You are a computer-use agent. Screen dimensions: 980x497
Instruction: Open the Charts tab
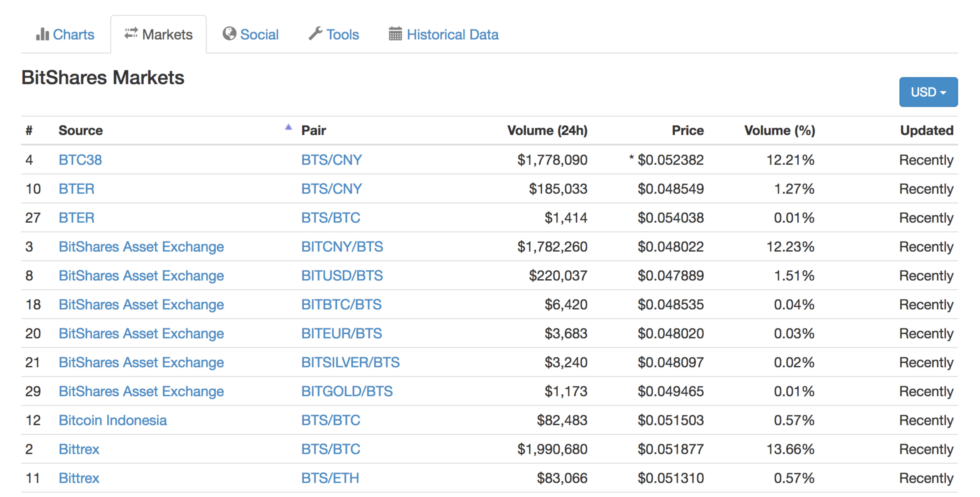click(x=65, y=35)
